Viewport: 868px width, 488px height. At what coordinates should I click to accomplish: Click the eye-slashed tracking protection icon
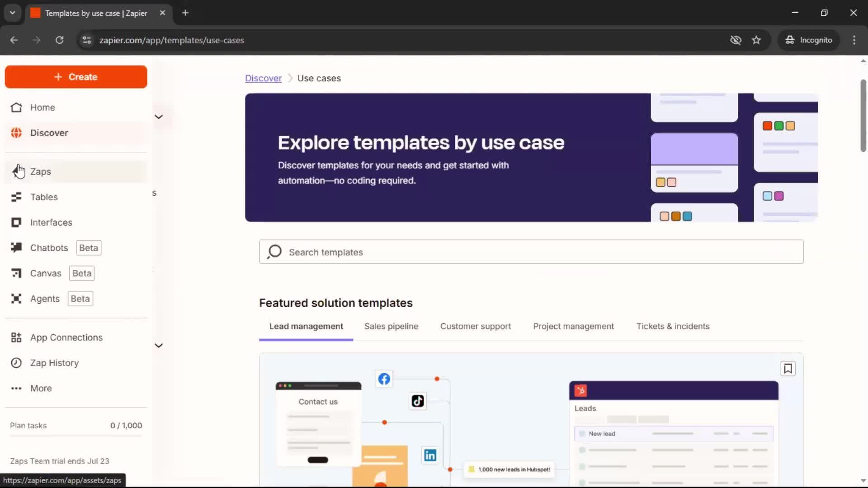tap(736, 40)
